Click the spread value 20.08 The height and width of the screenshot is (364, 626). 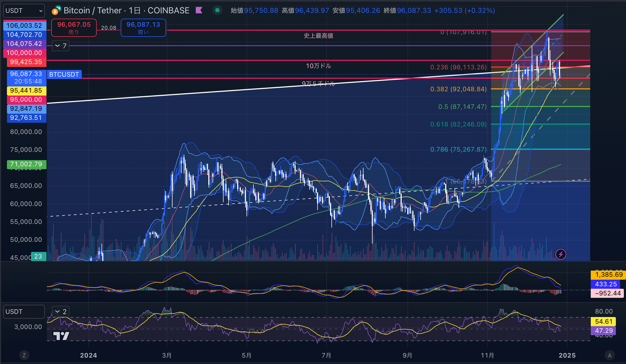[109, 28]
